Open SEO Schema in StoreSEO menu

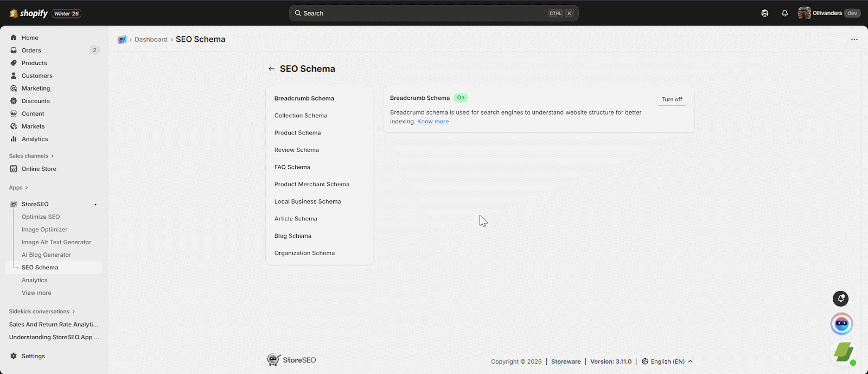point(40,268)
